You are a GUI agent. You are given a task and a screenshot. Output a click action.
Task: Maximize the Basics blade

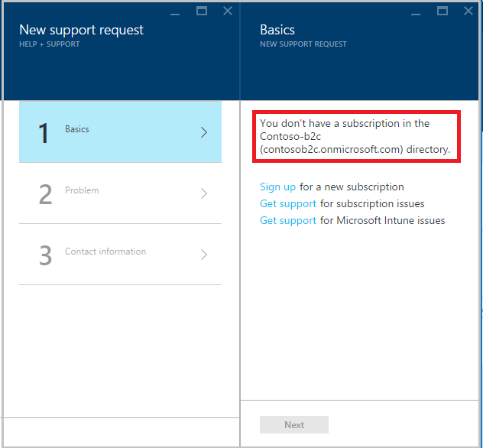[442, 11]
